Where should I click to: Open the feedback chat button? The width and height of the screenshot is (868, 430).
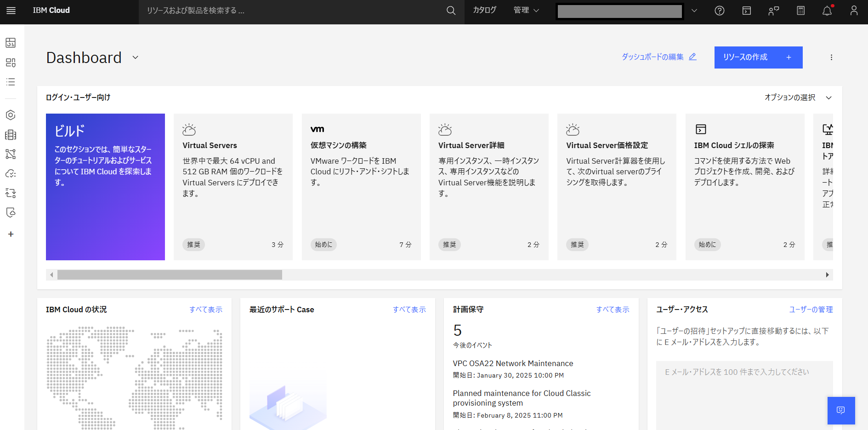841,410
